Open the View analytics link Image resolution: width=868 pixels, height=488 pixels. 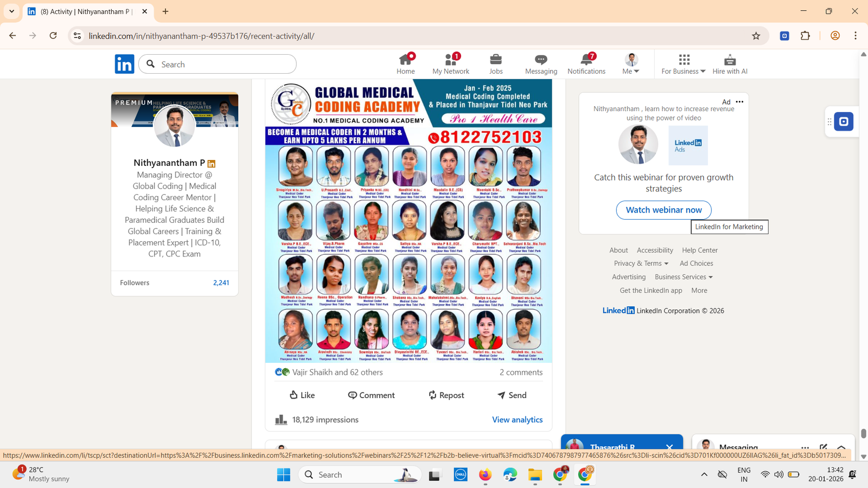[517, 420]
